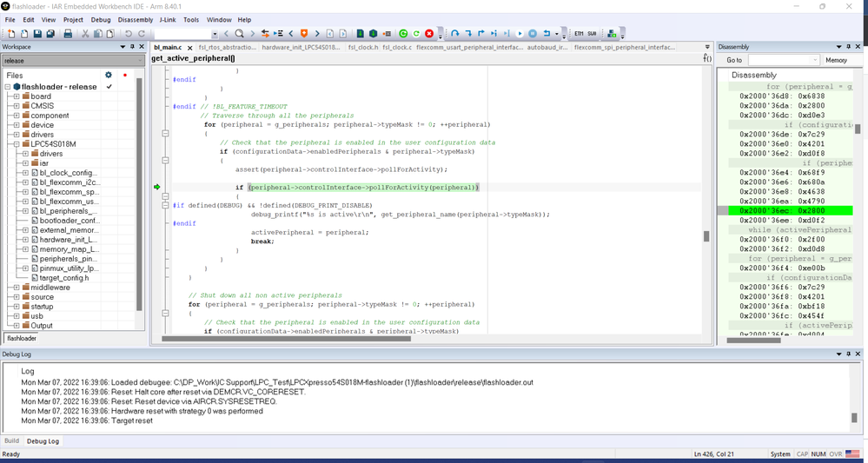868x463 pixels.
Task: Create a new document from the toolbar
Action: (11, 34)
